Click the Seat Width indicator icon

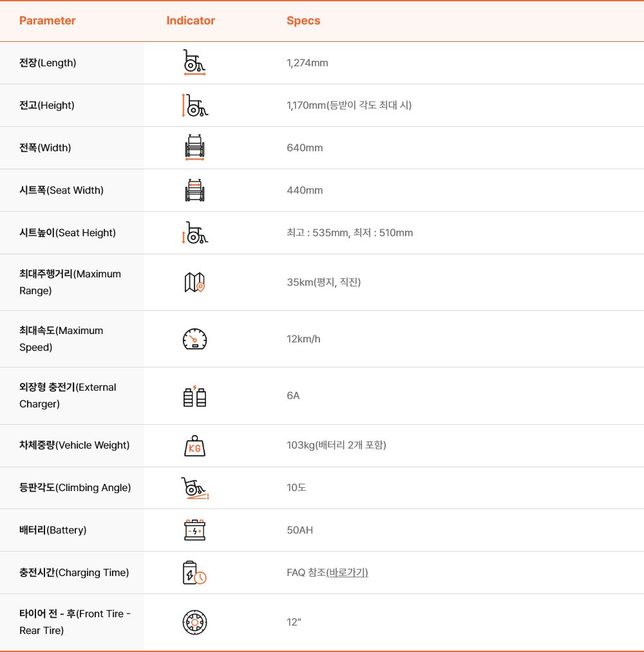pos(194,190)
